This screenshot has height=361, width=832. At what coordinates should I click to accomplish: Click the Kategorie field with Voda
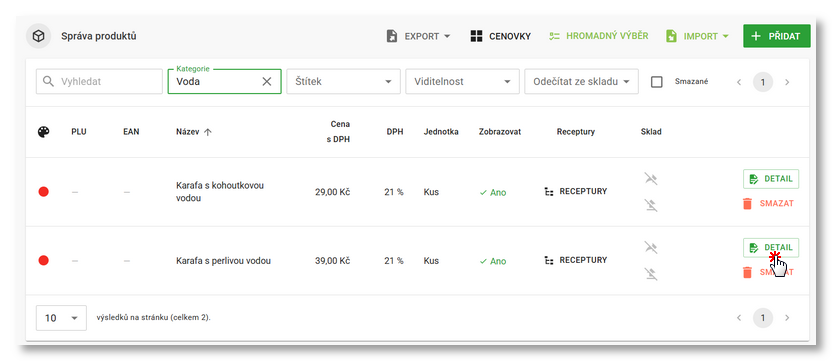224,82
